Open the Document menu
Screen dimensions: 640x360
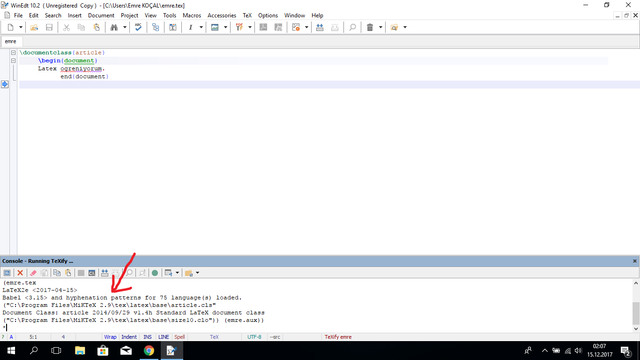click(101, 16)
